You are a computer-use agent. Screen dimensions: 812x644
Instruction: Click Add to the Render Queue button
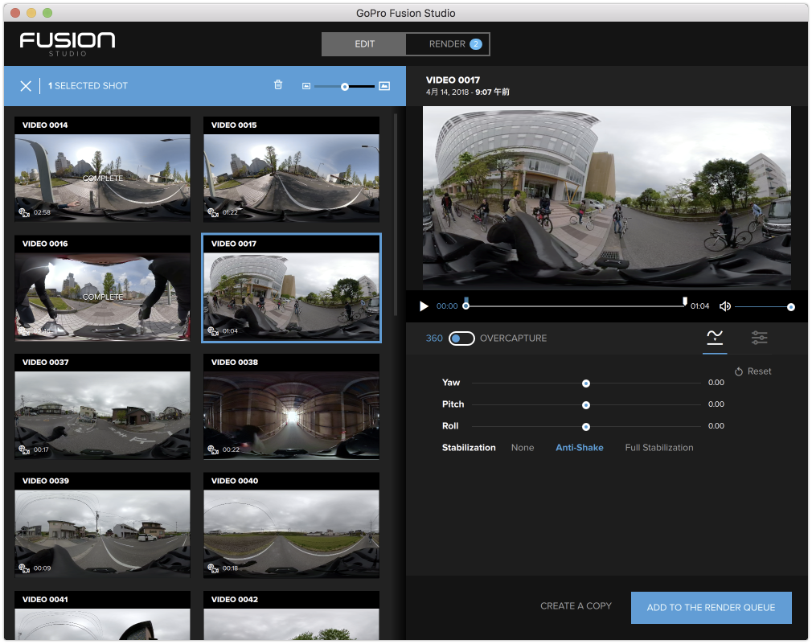click(x=711, y=607)
